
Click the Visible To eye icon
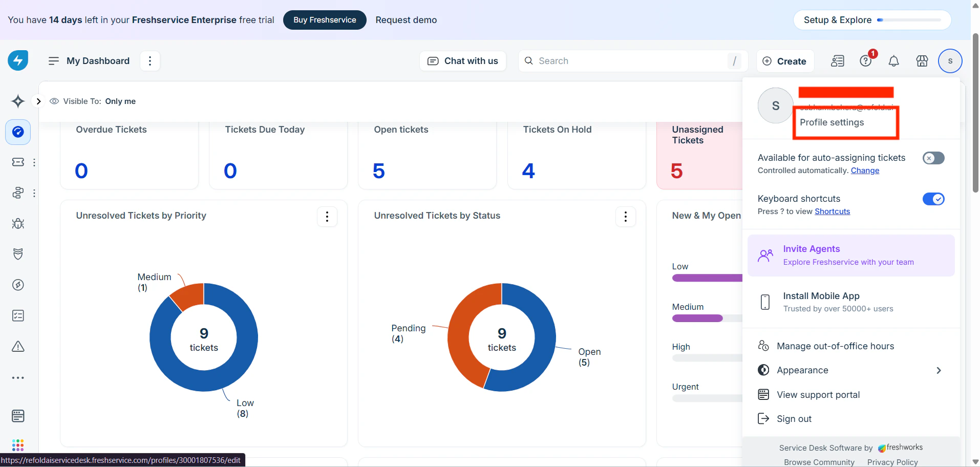click(54, 101)
